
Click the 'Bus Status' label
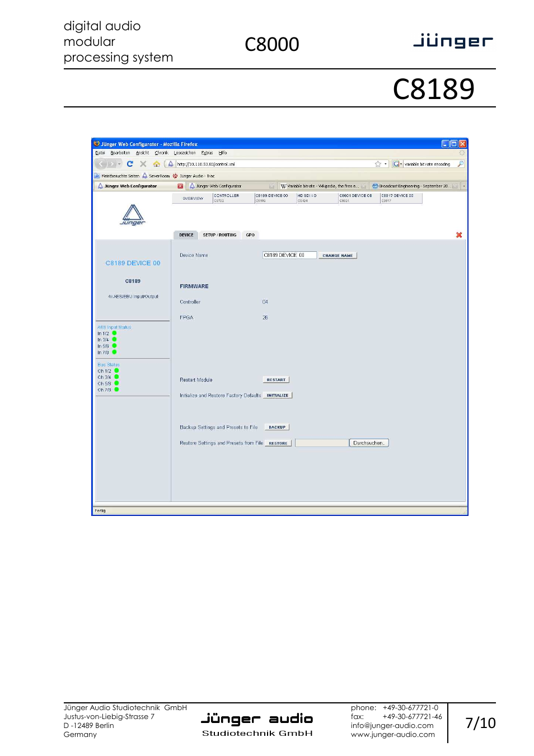tap(109, 365)
